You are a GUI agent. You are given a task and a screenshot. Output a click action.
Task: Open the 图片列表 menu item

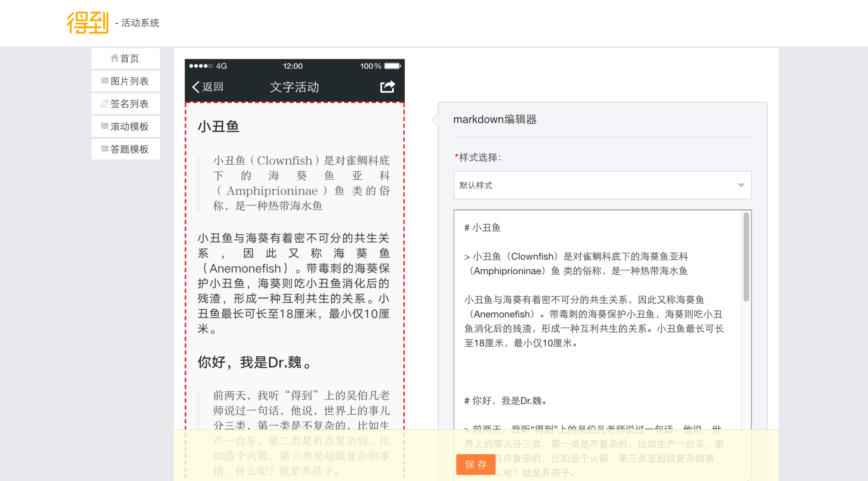[129, 81]
